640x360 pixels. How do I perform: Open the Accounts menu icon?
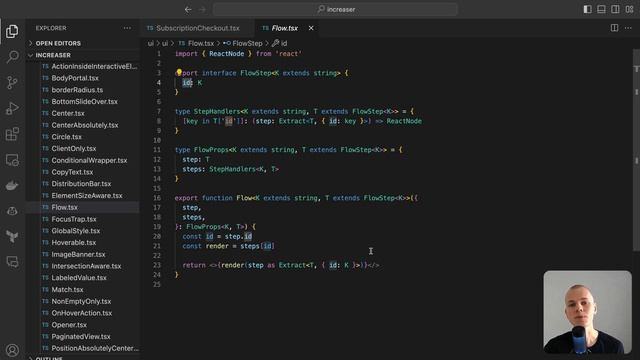click(12, 350)
